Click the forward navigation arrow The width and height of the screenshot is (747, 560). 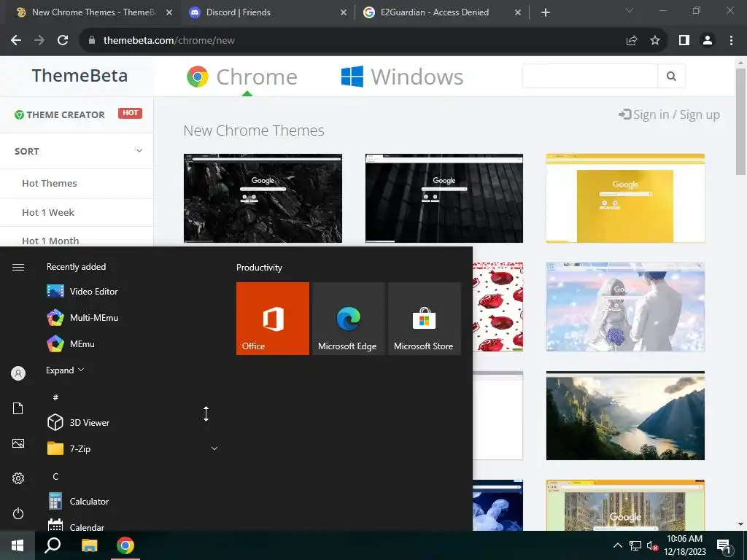click(x=39, y=41)
